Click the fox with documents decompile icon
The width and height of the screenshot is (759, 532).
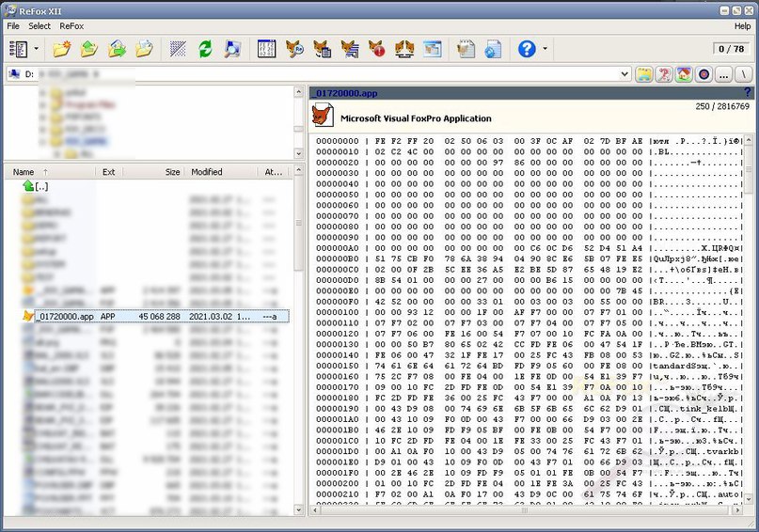point(322,49)
